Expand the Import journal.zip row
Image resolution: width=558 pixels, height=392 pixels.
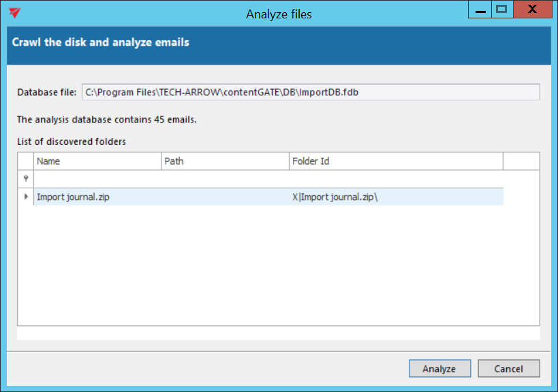[x=26, y=197]
